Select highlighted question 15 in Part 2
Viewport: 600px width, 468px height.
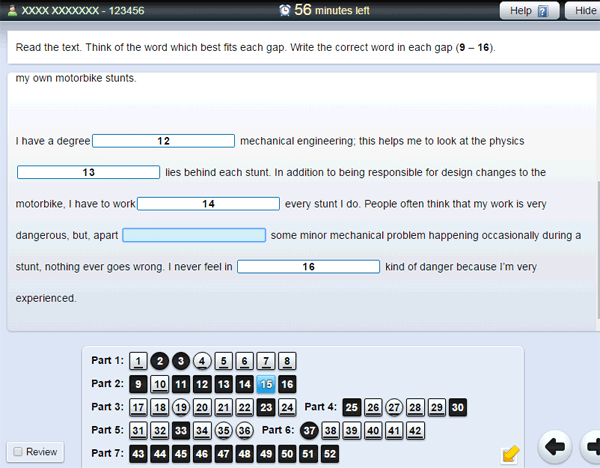click(266, 384)
